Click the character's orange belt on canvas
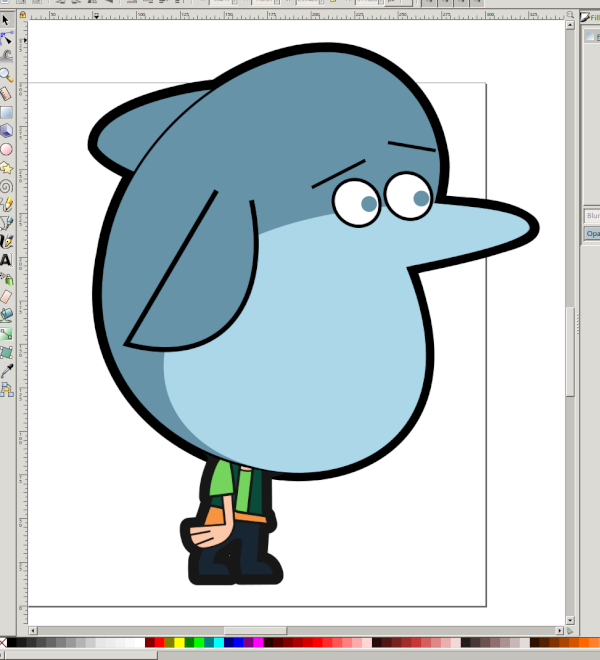600x660 pixels. tap(251, 517)
